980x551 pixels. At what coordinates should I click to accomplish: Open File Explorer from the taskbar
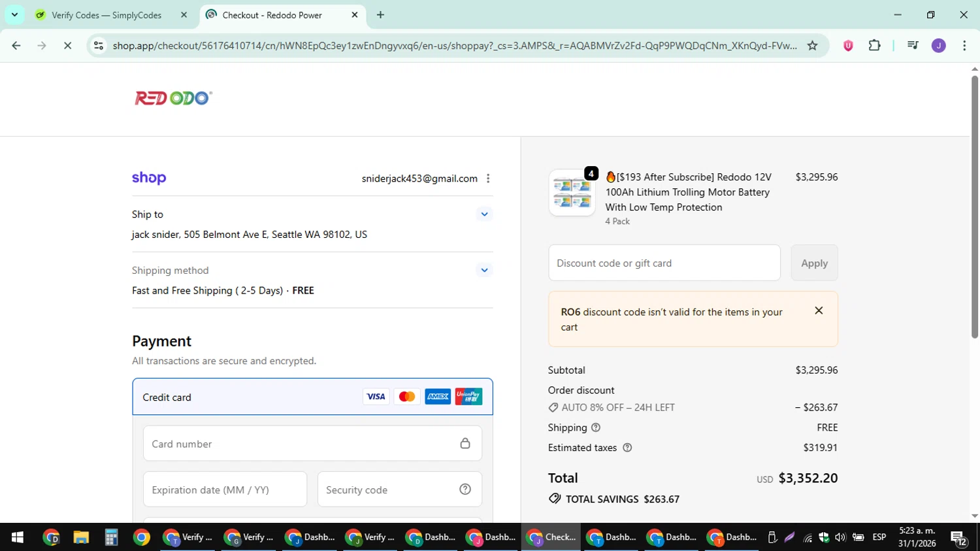point(81,537)
